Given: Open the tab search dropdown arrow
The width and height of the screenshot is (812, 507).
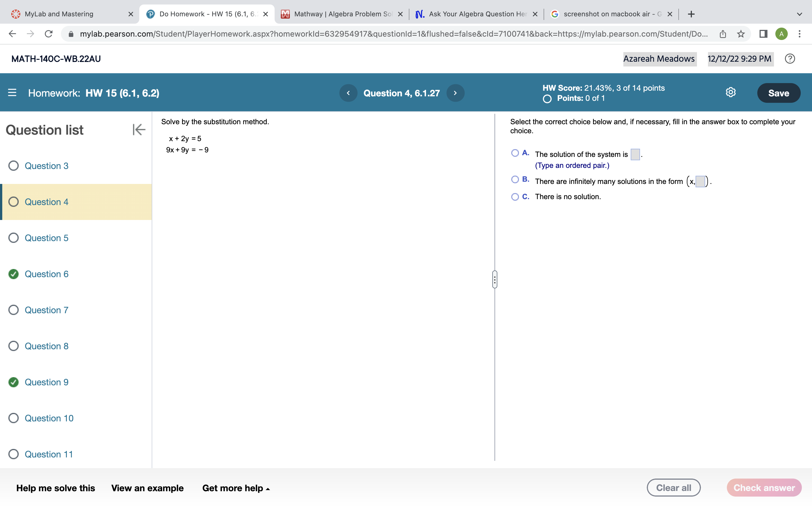Looking at the screenshot, I should point(800,14).
